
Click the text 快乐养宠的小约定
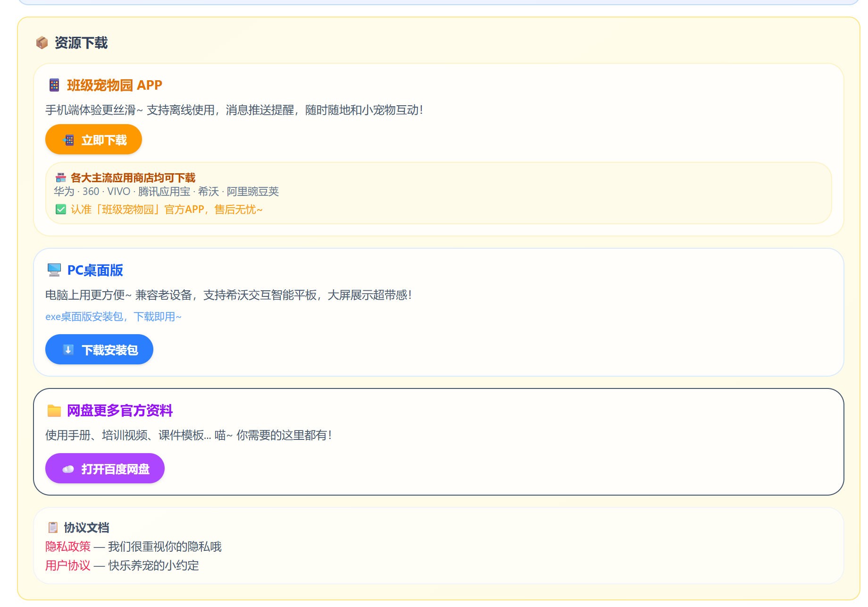[154, 565]
